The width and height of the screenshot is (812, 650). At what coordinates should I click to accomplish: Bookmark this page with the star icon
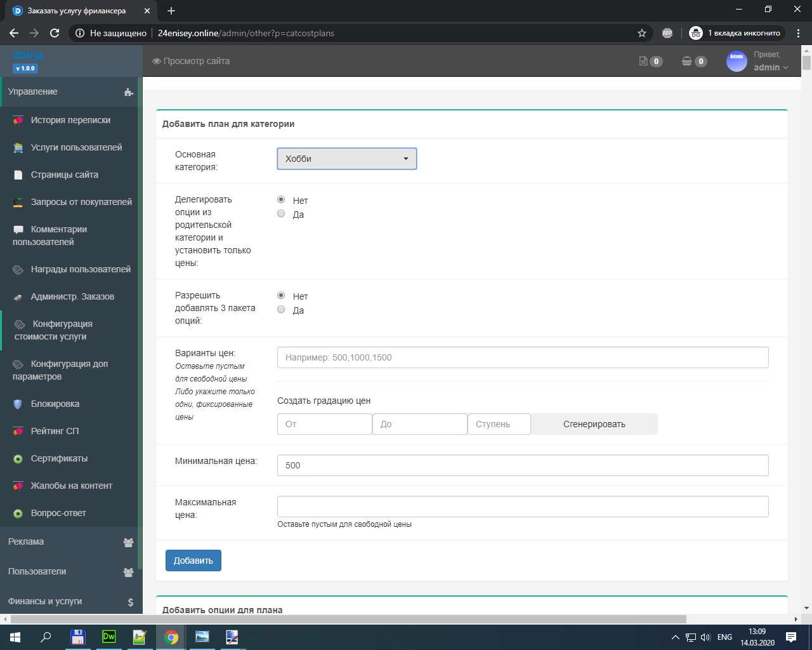(x=642, y=33)
